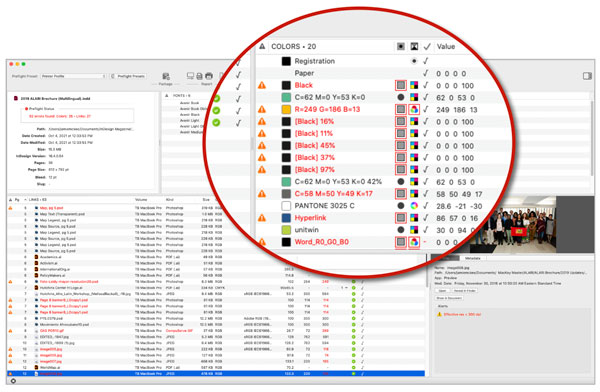Screen dimensions: 600x392
Task: Click the warning icon on the Hyperlink row
Action: (262, 218)
